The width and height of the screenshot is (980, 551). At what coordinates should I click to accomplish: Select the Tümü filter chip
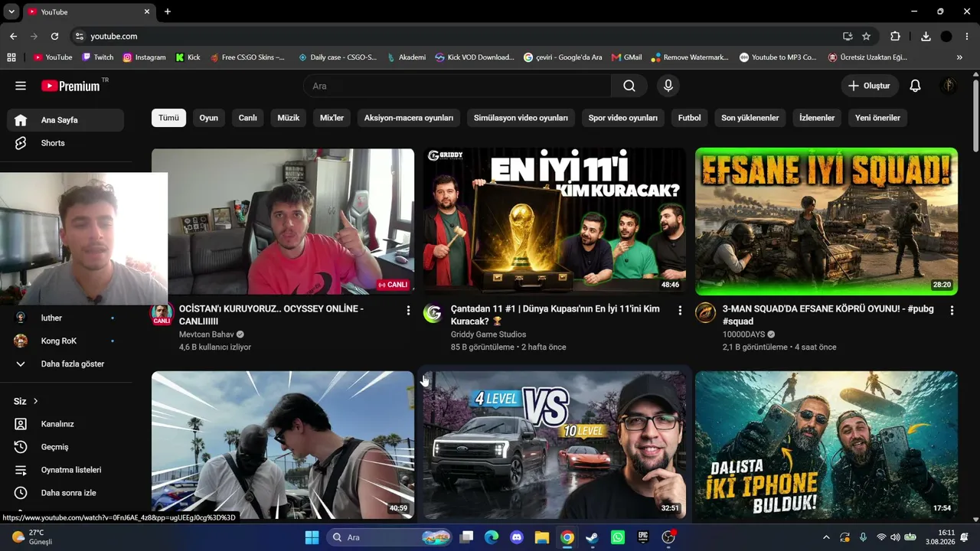point(168,118)
